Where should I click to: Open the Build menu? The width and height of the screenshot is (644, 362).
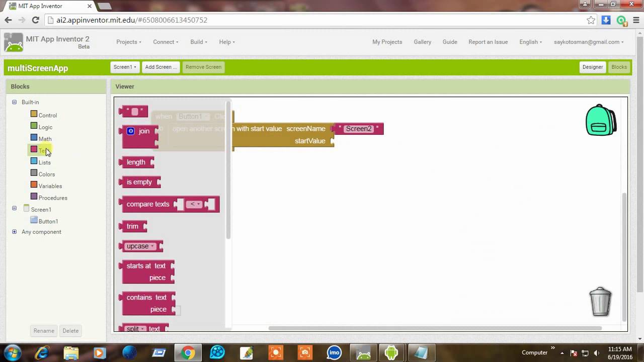[x=199, y=42]
